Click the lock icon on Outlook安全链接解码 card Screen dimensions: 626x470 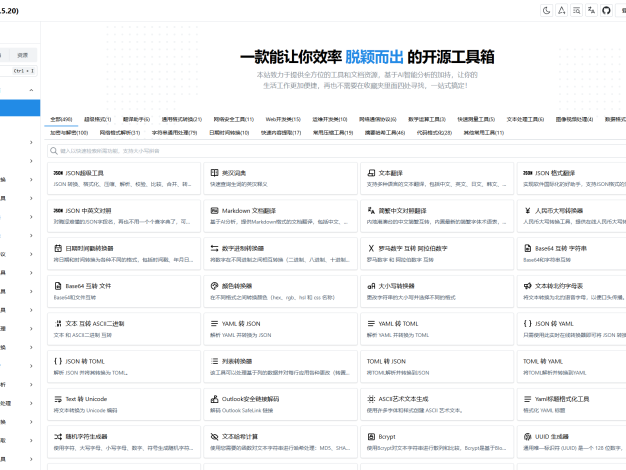click(x=214, y=399)
